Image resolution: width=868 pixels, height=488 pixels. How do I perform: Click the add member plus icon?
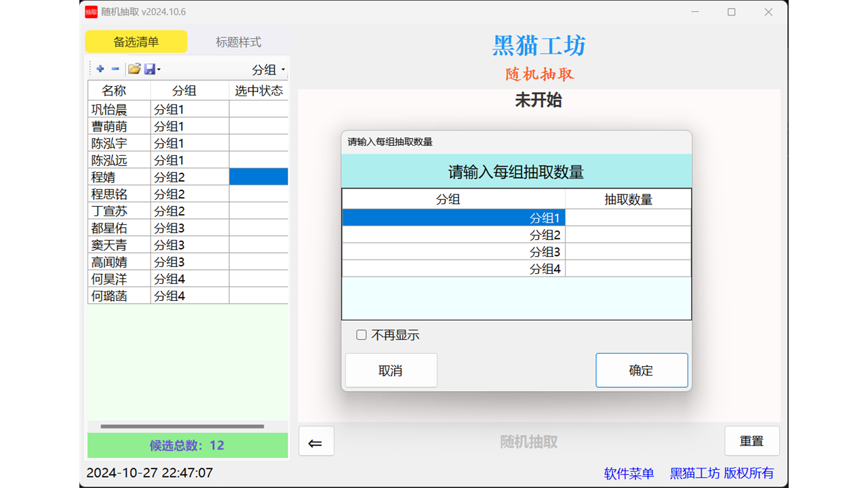click(100, 68)
